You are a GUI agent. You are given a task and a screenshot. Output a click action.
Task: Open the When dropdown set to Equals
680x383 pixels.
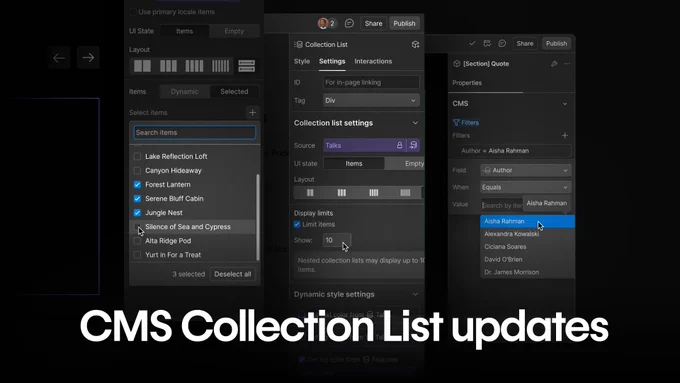coord(526,187)
